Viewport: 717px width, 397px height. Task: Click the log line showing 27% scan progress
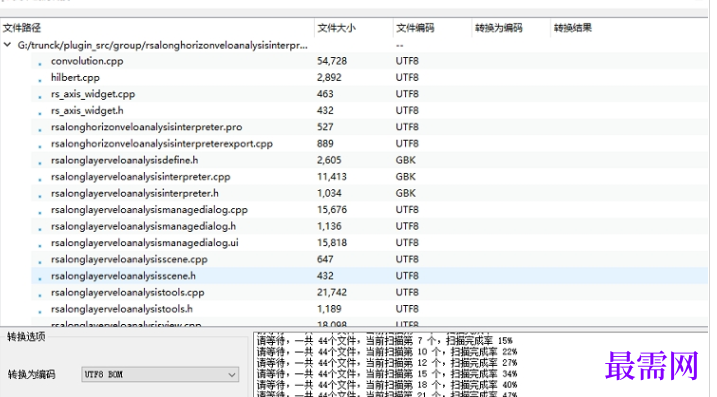(387, 363)
